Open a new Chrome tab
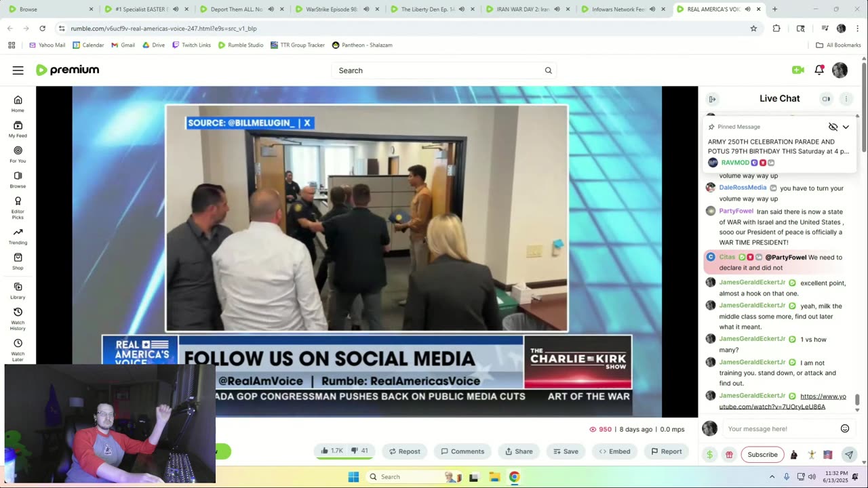Screen dimensions: 868x488 point(774,9)
